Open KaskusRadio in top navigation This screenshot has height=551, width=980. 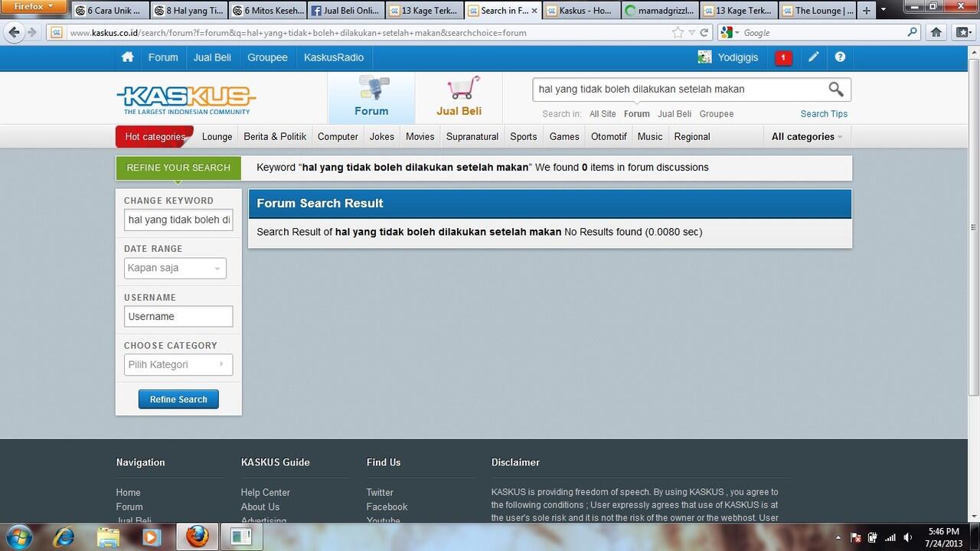tap(334, 57)
